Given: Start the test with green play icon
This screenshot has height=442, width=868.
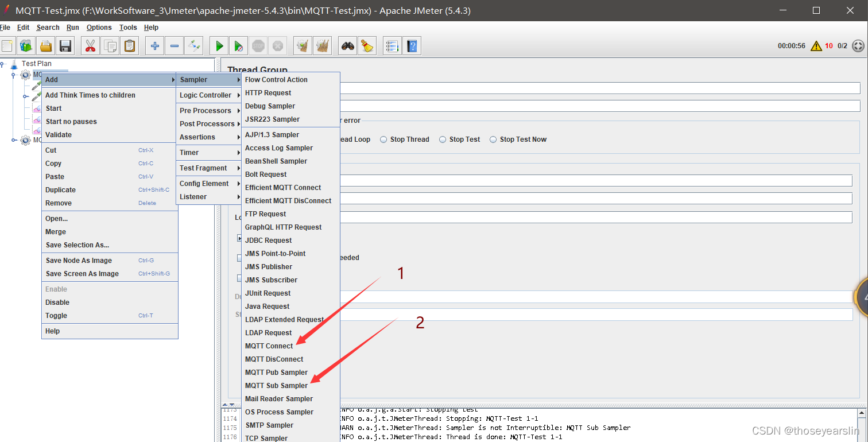Looking at the screenshot, I should tap(219, 46).
